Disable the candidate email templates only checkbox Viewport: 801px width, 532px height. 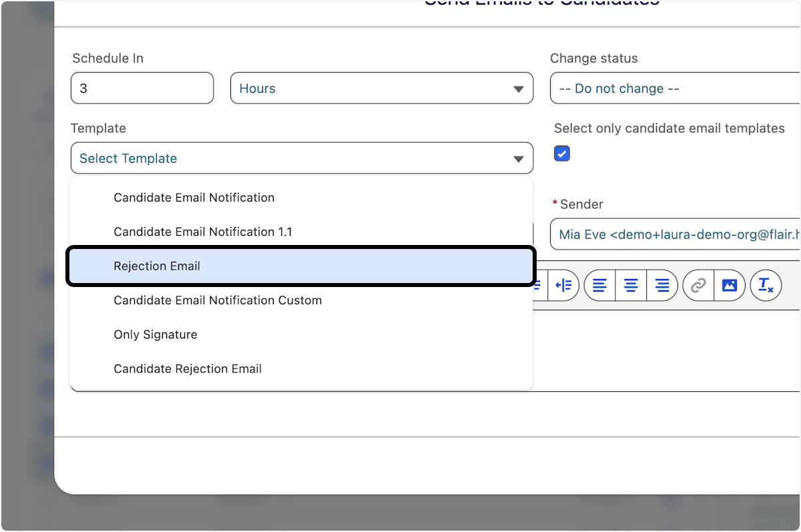(x=561, y=154)
